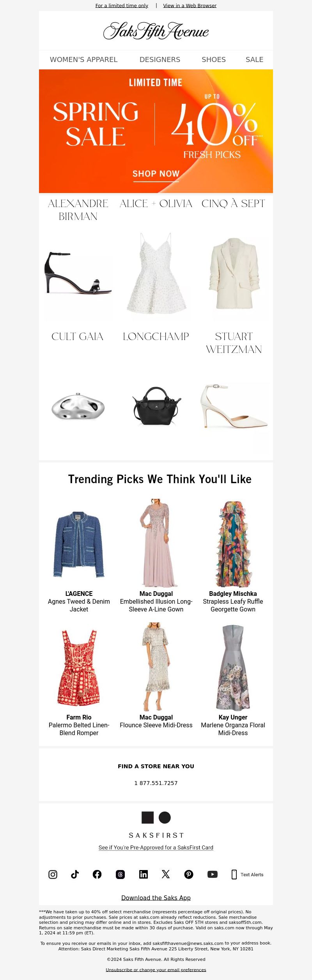Open the X (Twitter) icon
This screenshot has width=312, height=980.
[x=166, y=874]
